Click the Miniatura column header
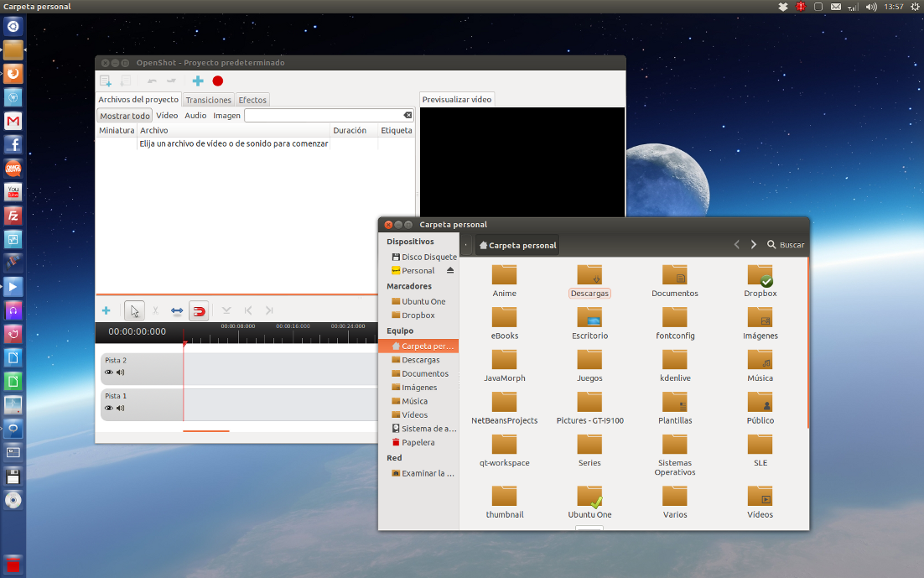924x578 pixels. point(117,130)
